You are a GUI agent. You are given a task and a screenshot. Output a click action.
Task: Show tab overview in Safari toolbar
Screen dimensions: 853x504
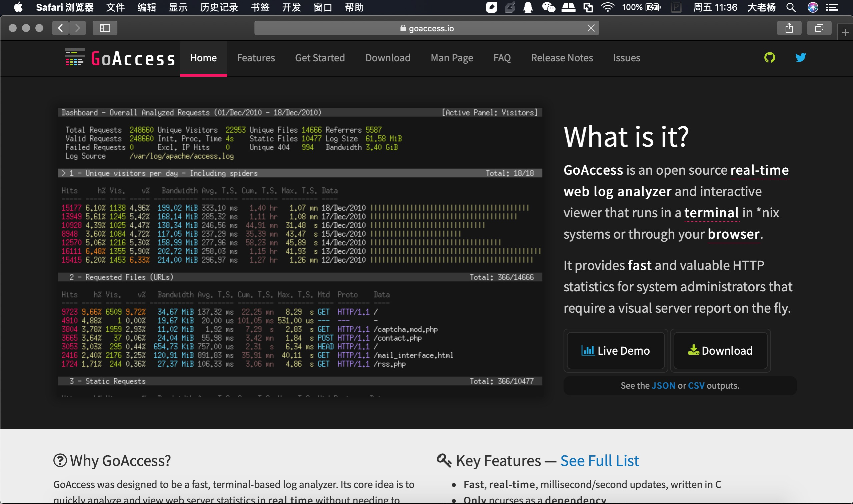point(819,28)
